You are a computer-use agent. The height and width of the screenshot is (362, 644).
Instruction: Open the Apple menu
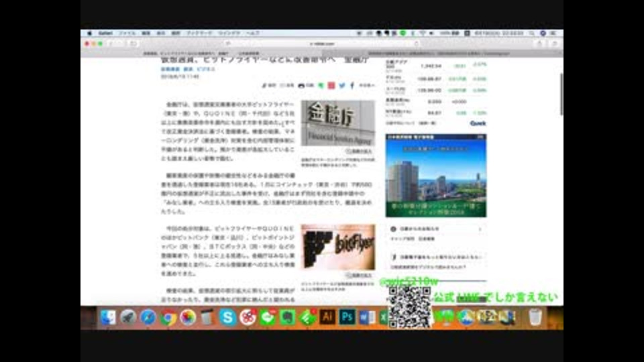pos(89,34)
